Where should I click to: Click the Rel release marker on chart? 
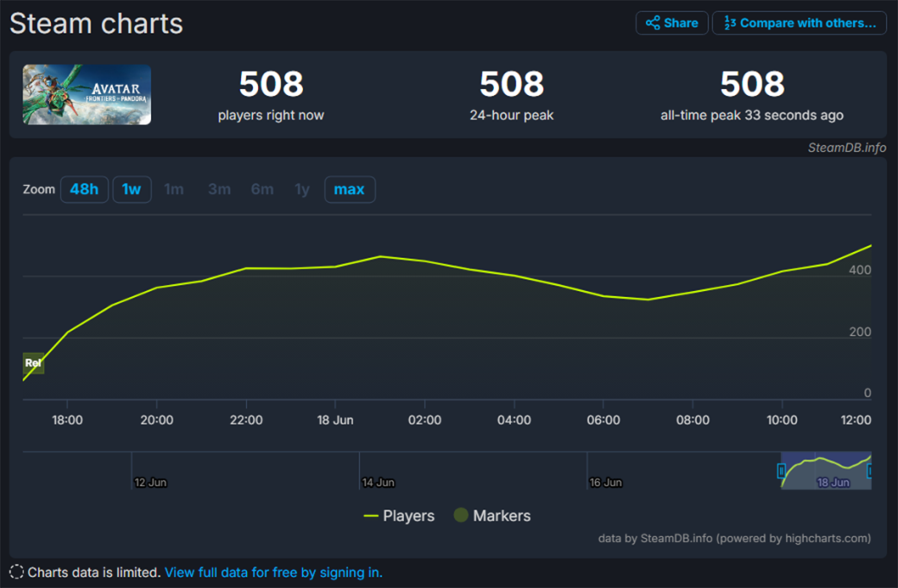(33, 363)
